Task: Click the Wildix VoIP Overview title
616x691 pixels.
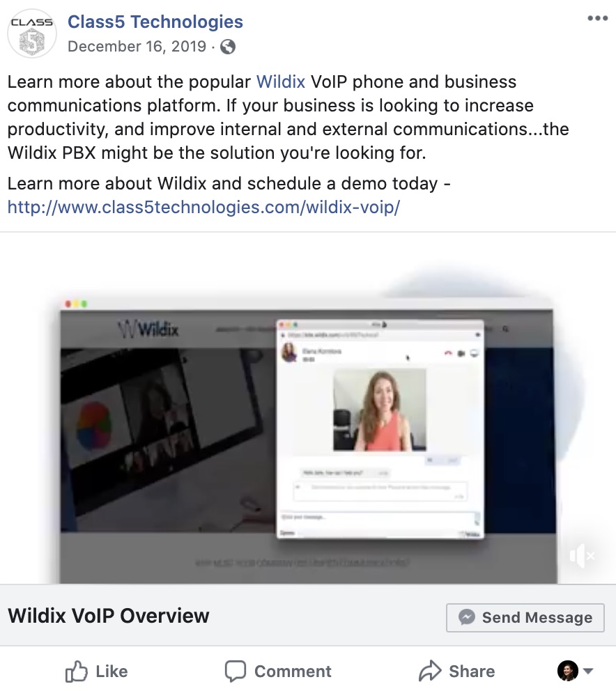Action: [x=109, y=616]
